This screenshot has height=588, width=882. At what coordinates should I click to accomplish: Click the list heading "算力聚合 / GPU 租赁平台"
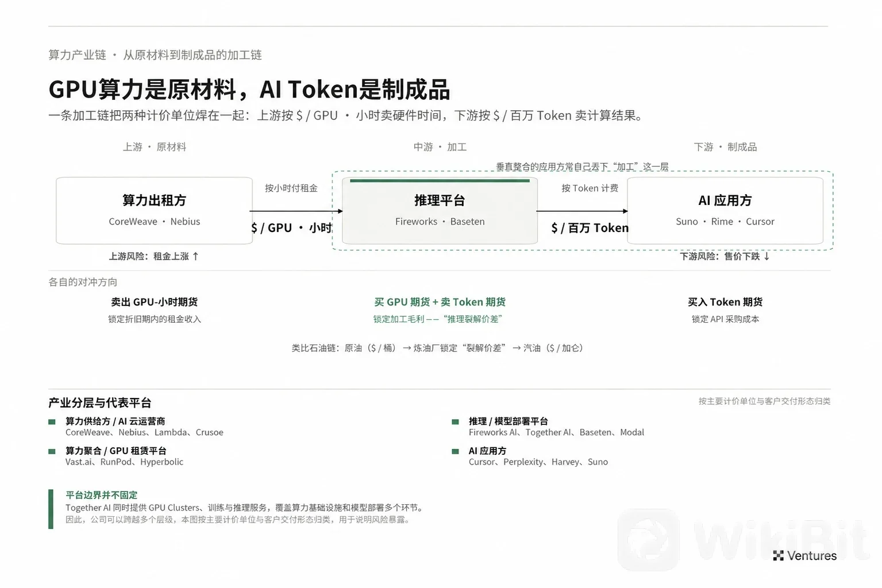coord(116,451)
